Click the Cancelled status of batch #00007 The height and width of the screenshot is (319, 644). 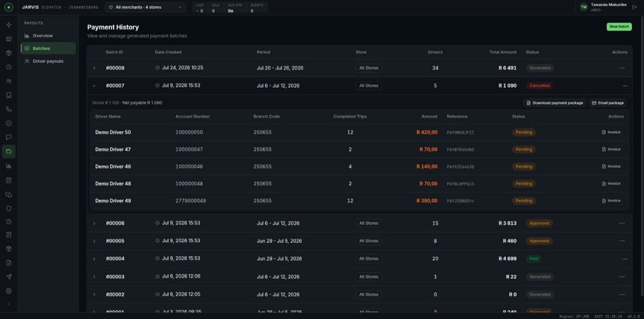click(539, 85)
